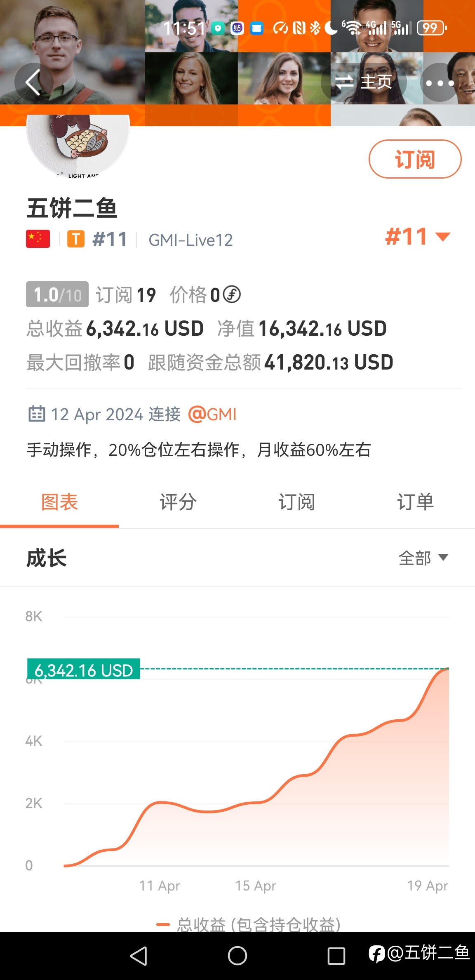Open the three-dots more options menu
Screen dimensions: 475x980
440,82
